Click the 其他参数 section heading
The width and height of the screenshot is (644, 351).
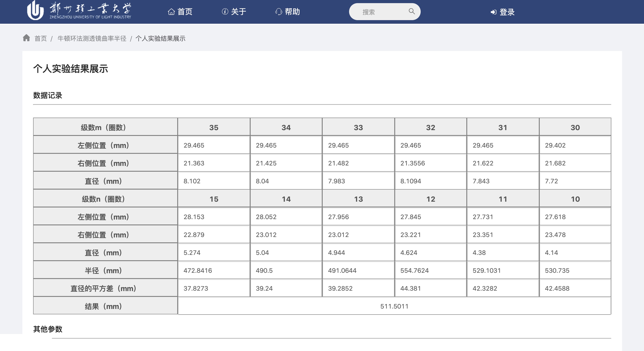[x=47, y=329]
